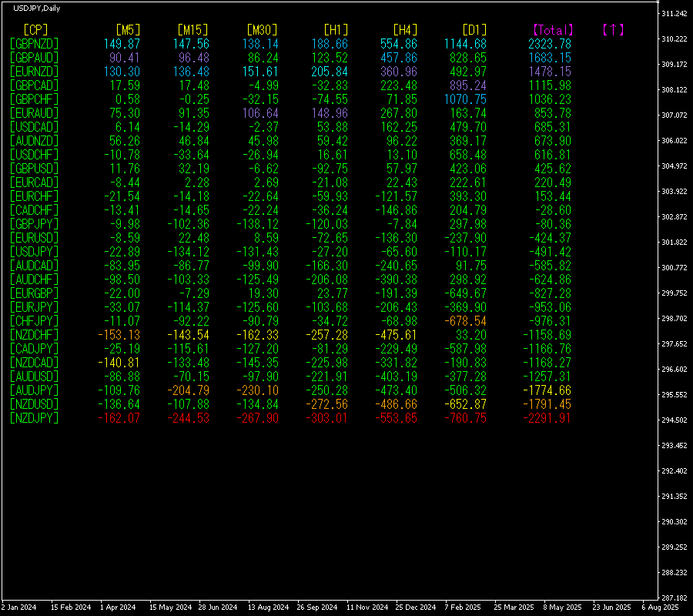Select the [GBPCHF] pair label

click(x=35, y=99)
